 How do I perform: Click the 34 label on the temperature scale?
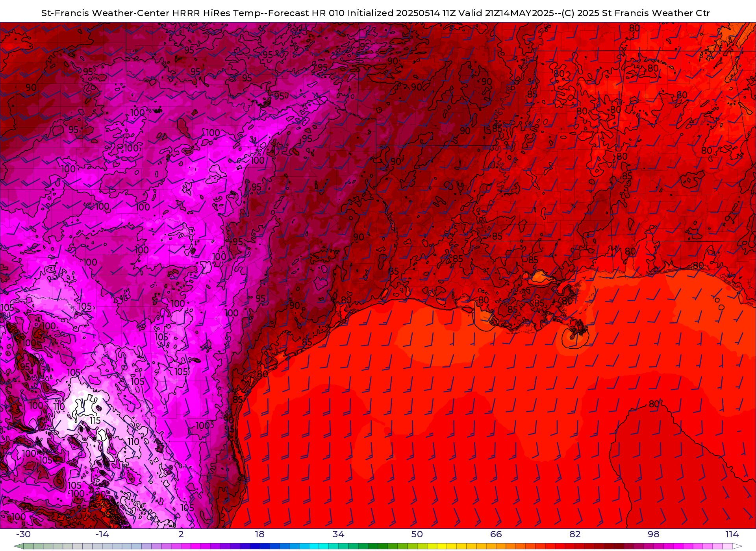(x=339, y=534)
